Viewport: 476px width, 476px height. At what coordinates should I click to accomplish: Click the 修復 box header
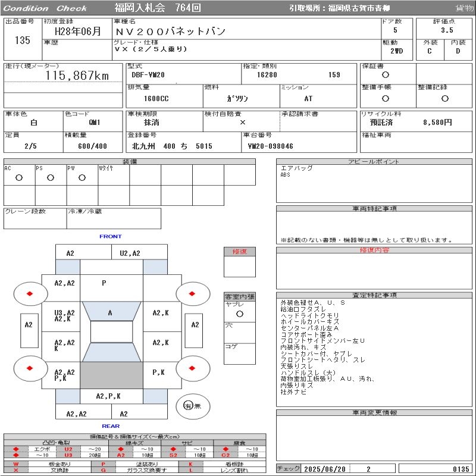pos(240,251)
